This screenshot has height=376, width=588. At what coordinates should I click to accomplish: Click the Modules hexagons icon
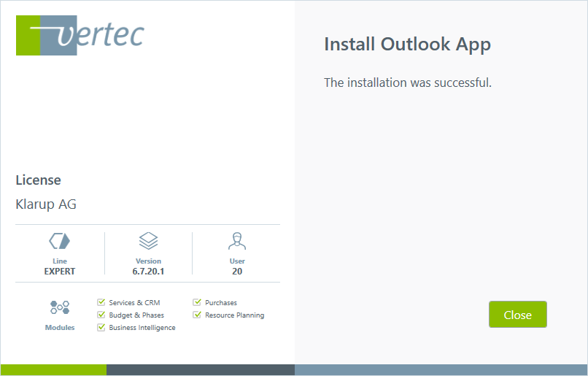pos(59,308)
